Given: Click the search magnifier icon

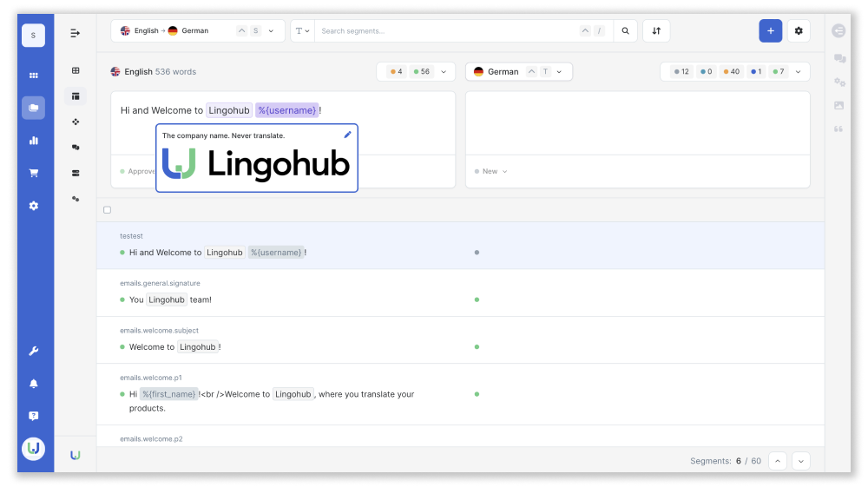Looking at the screenshot, I should point(625,31).
